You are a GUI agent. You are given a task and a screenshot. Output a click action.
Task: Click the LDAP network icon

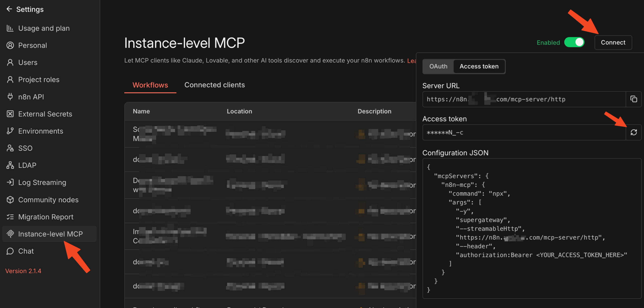click(x=10, y=165)
